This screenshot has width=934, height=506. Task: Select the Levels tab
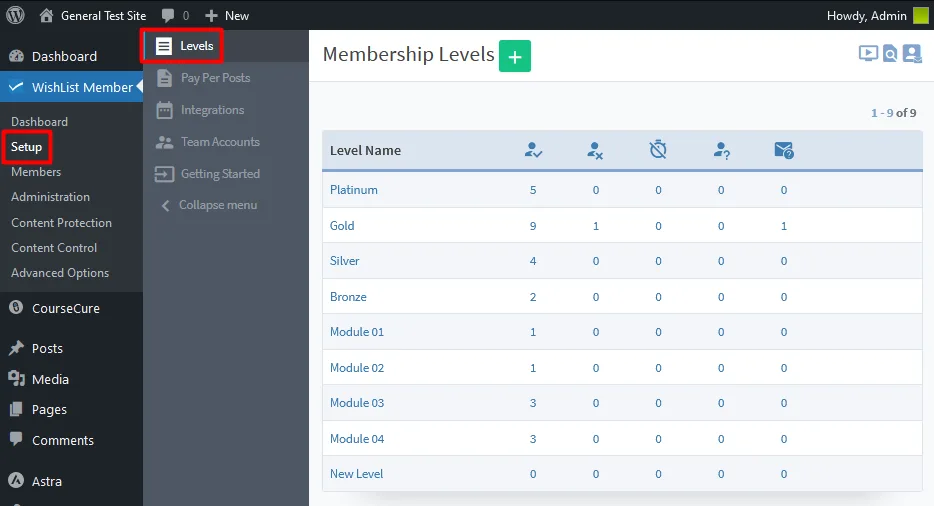[x=197, y=46]
